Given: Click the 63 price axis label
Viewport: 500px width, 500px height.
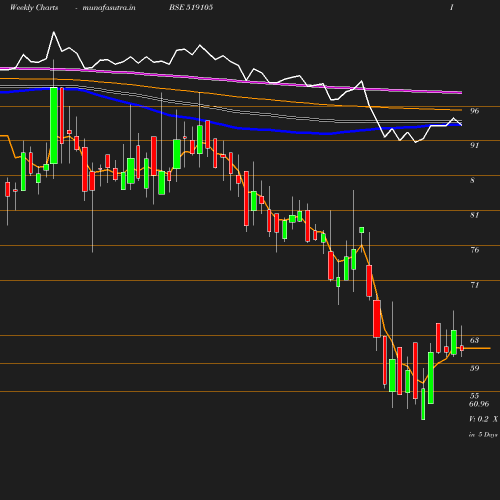Looking at the screenshot, I should [475, 340].
